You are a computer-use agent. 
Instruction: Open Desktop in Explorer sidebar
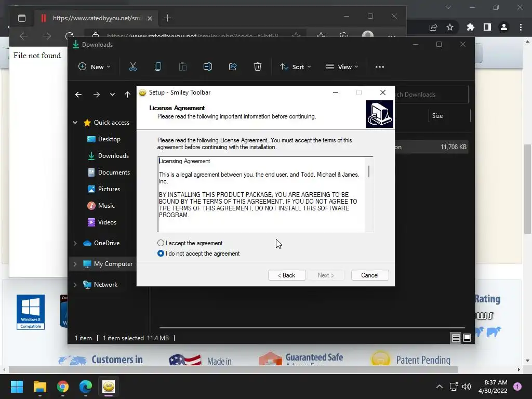[x=104, y=139]
